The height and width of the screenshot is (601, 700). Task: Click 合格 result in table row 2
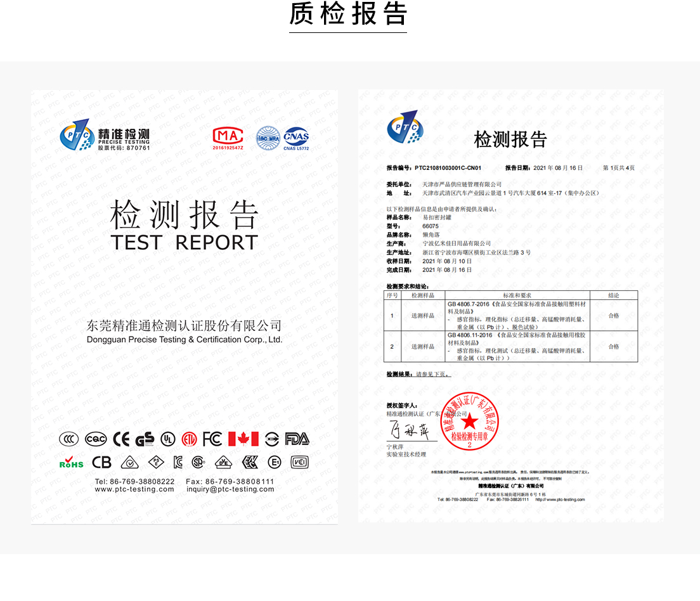(614, 347)
